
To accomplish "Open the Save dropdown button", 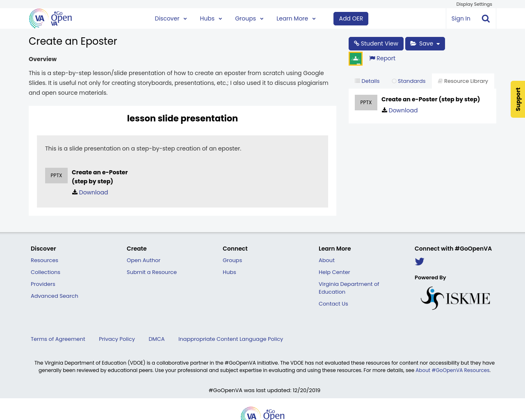I will 425,43.
